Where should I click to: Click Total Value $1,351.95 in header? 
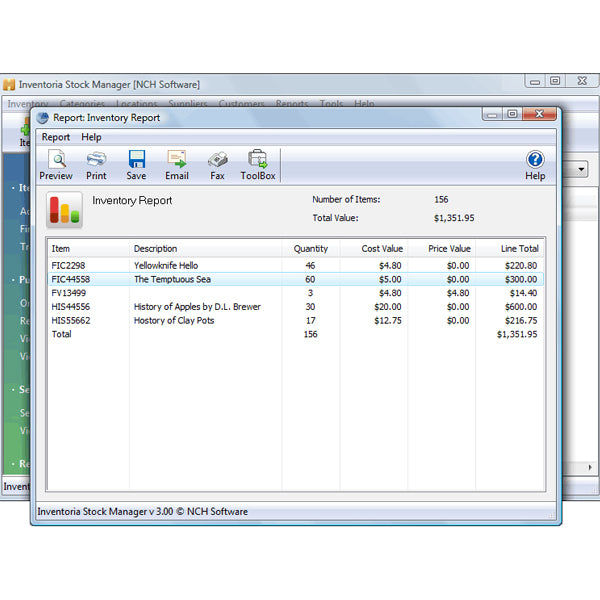tap(454, 218)
